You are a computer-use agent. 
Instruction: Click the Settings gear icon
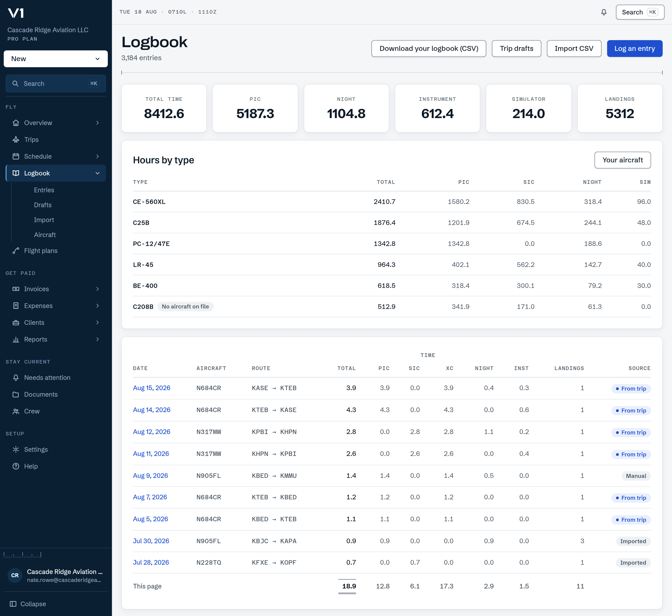pos(16,449)
